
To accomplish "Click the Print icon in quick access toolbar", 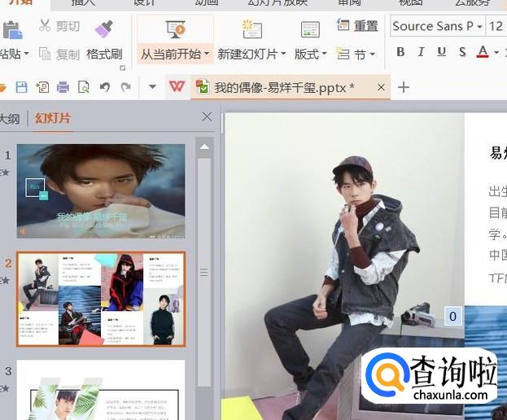I will click(x=63, y=86).
